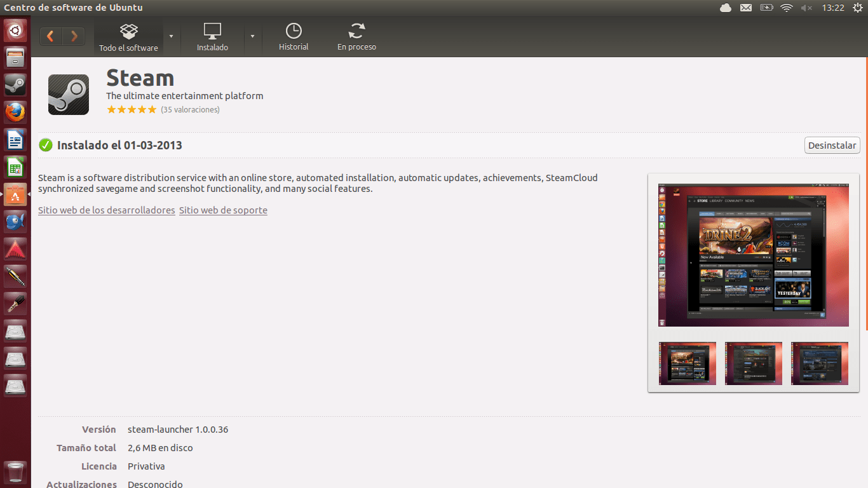868x488 pixels.
Task: Select the first small screenshot thumbnail
Action: (687, 363)
